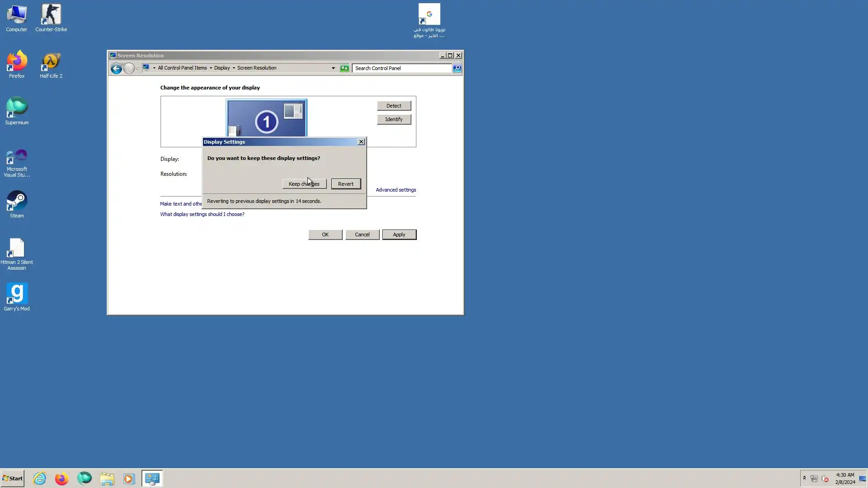Viewport: 868px width, 488px height.
Task: Click the Search Control Panel field
Action: [401, 68]
